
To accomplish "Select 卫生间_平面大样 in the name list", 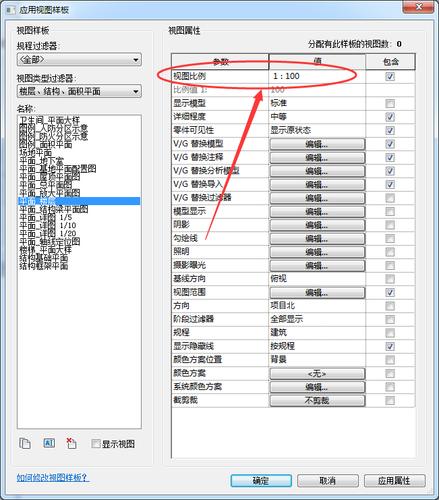I will click(x=49, y=120).
